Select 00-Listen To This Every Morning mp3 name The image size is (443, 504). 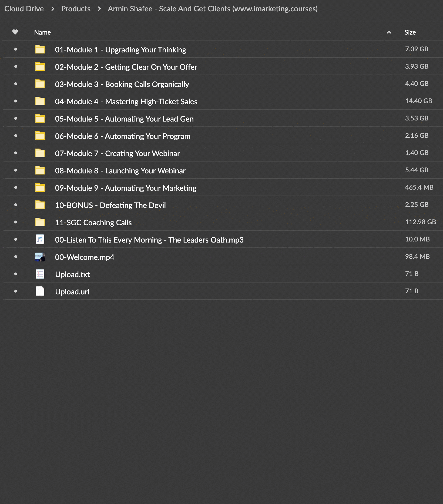click(149, 240)
